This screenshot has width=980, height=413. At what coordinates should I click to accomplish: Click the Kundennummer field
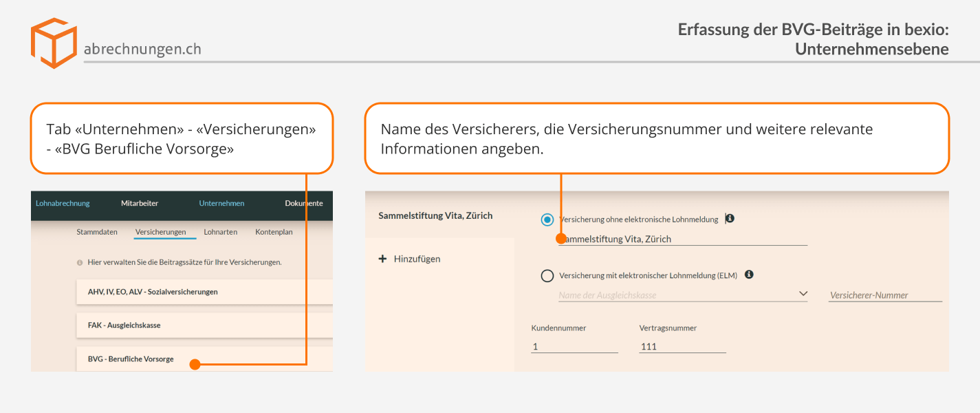click(x=574, y=346)
